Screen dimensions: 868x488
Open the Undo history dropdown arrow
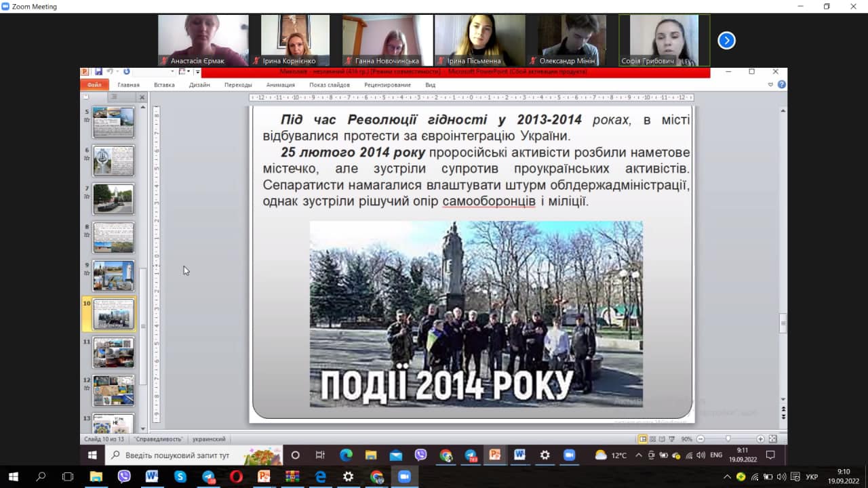[x=117, y=72]
